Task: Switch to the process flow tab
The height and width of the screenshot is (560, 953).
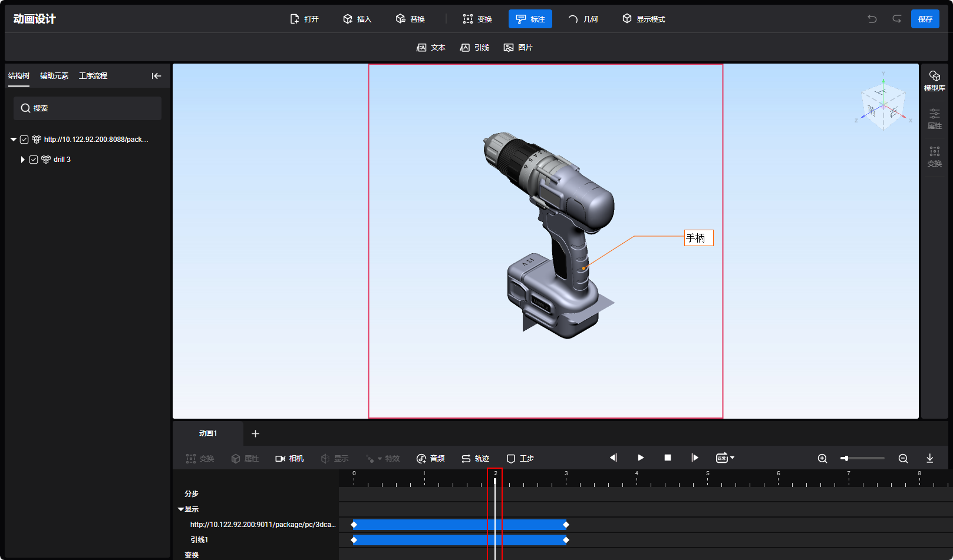Action: (93, 76)
